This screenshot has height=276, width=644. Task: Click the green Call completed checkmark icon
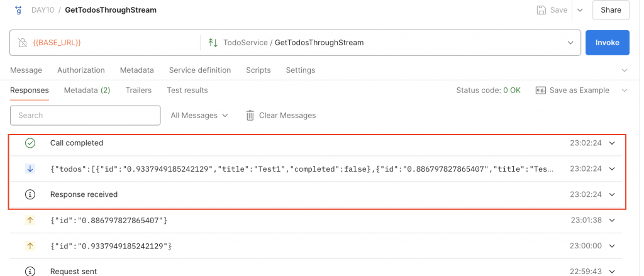tap(30, 143)
